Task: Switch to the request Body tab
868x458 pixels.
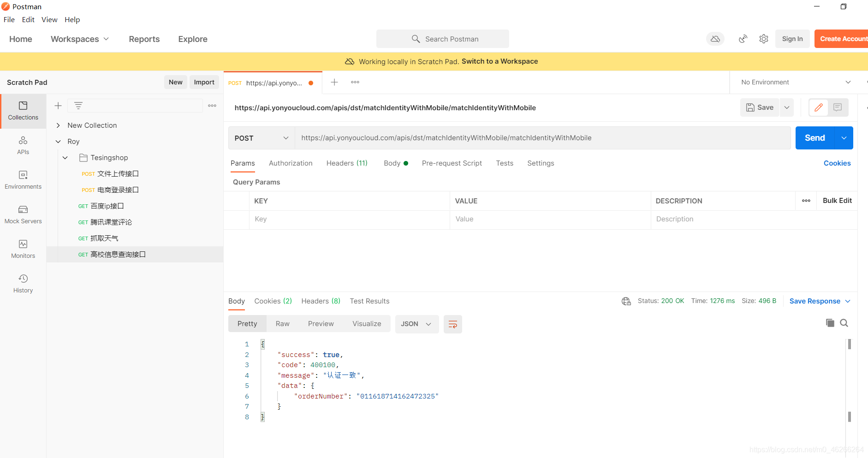Action: coord(396,163)
